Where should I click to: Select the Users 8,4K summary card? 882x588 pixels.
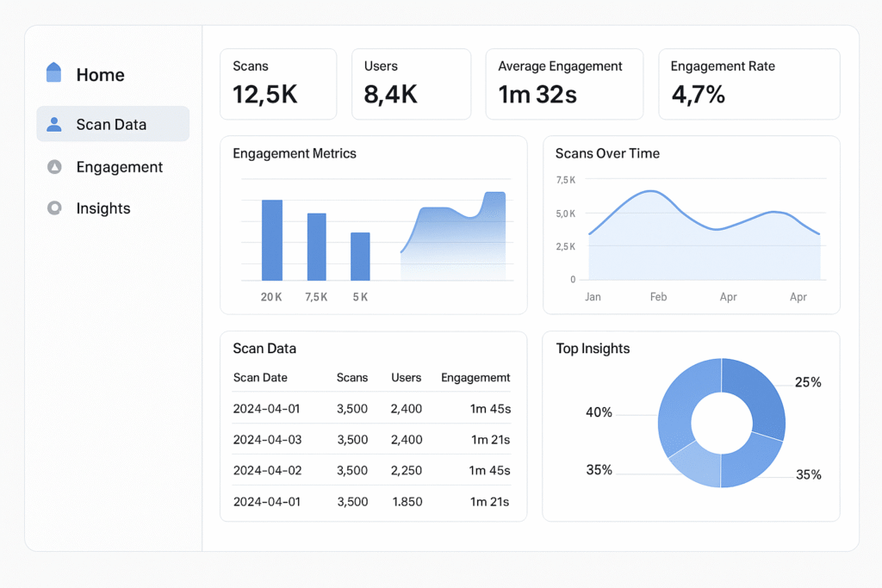tap(411, 84)
